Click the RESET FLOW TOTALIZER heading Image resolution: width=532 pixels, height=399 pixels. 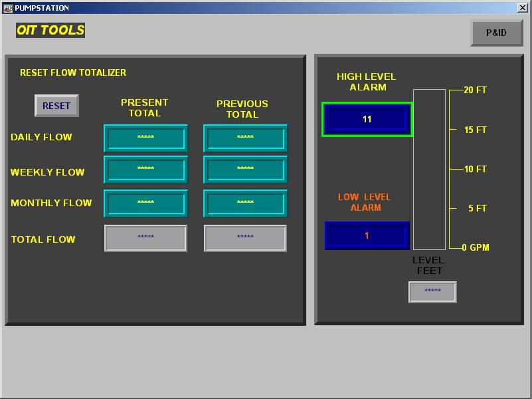73,72
